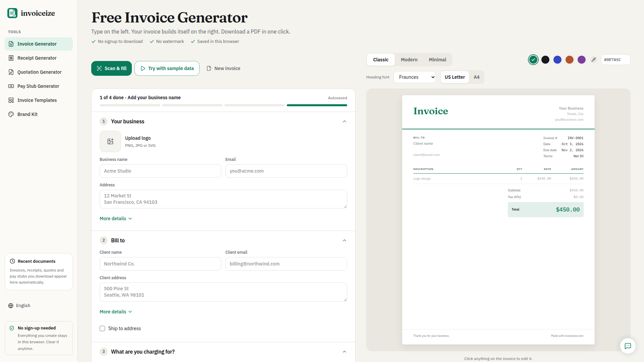
Task: Click the Brand Kit palette icon
Action: [x=11, y=114]
